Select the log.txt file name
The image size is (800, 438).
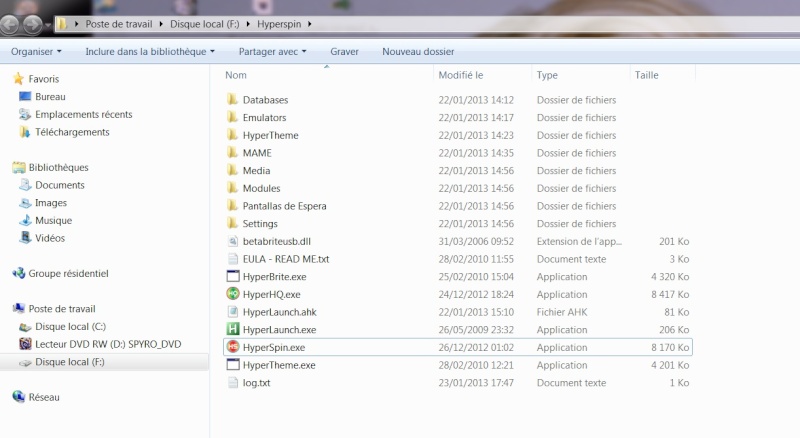click(x=256, y=383)
